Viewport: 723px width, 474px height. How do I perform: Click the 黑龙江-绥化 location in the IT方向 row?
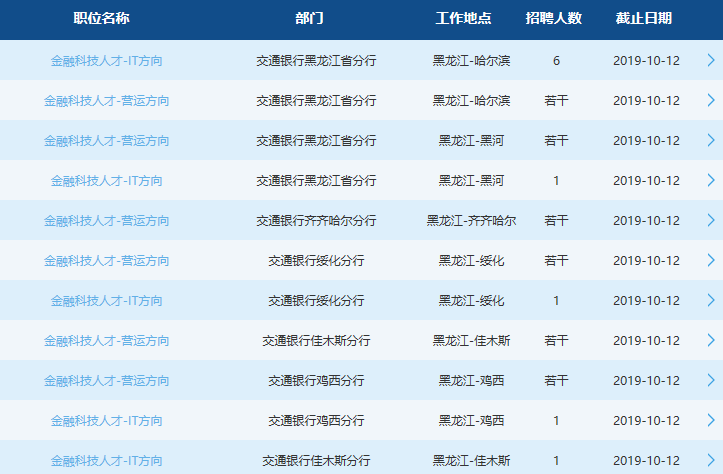click(x=471, y=301)
